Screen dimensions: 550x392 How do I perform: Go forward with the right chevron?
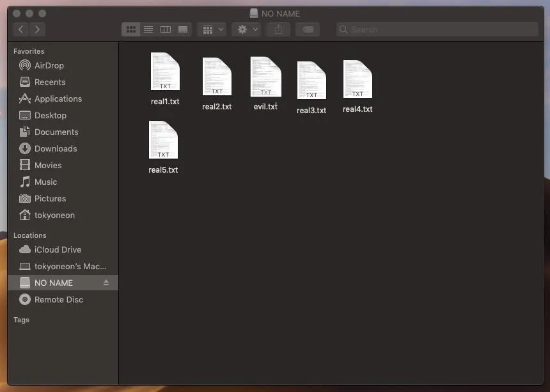click(37, 29)
